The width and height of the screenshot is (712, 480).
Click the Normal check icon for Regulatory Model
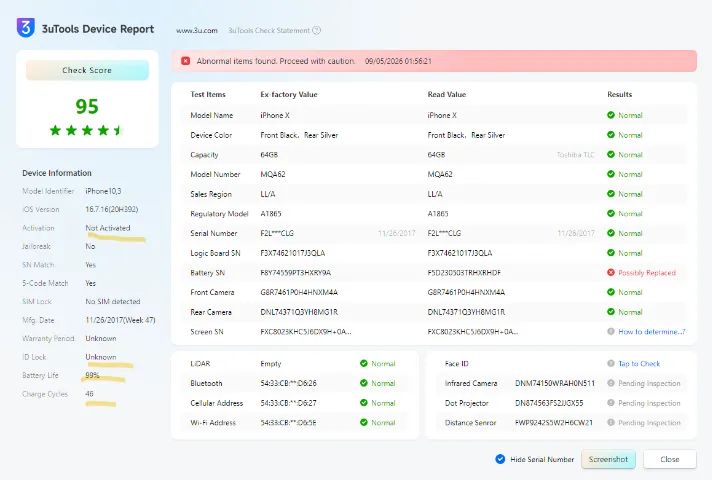click(x=611, y=213)
